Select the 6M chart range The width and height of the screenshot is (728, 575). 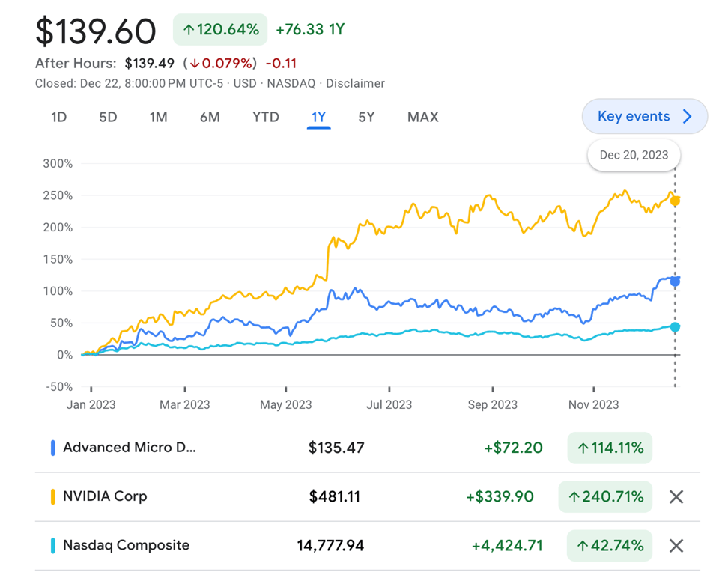pyautogui.click(x=210, y=117)
